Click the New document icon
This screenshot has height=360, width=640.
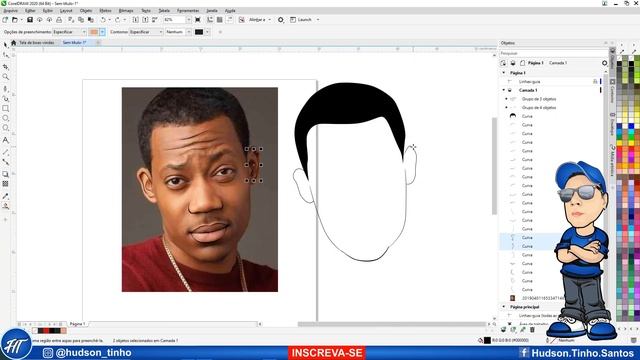5,20
